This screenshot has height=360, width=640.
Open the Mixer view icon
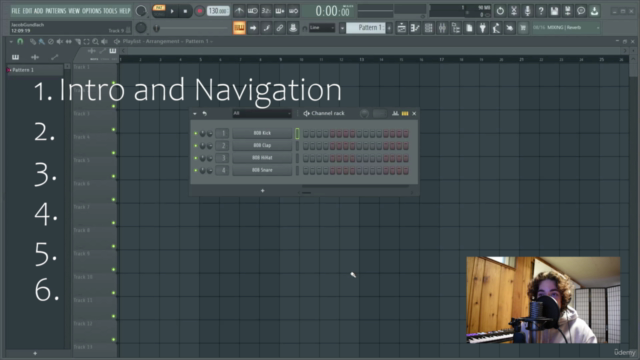pos(442,28)
